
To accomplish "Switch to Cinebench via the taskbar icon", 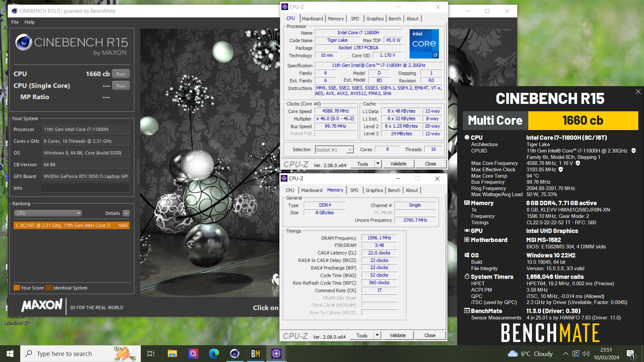I will pos(235,354).
